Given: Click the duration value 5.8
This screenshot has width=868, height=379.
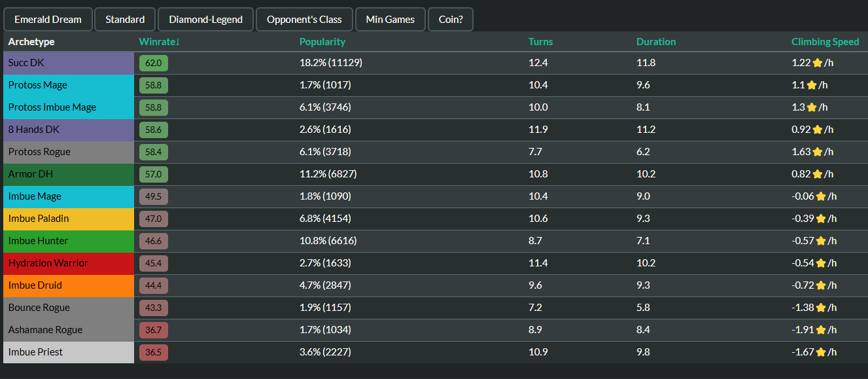Looking at the screenshot, I should [644, 308].
